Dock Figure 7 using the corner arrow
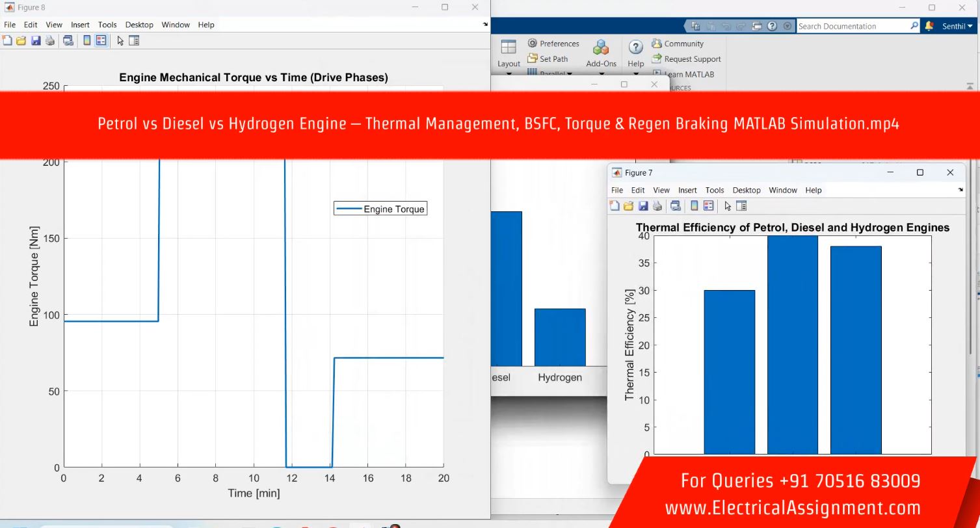 point(960,191)
